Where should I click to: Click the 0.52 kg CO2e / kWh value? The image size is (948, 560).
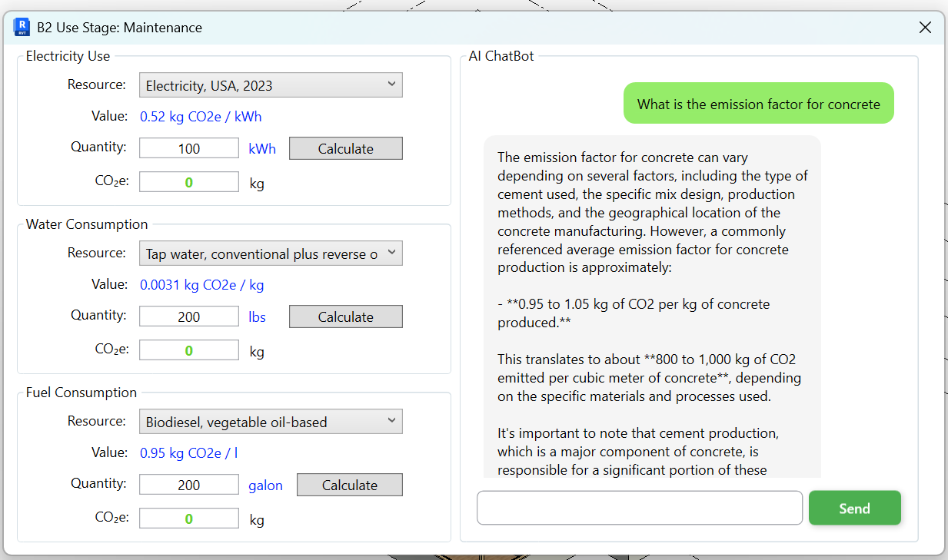click(x=201, y=117)
